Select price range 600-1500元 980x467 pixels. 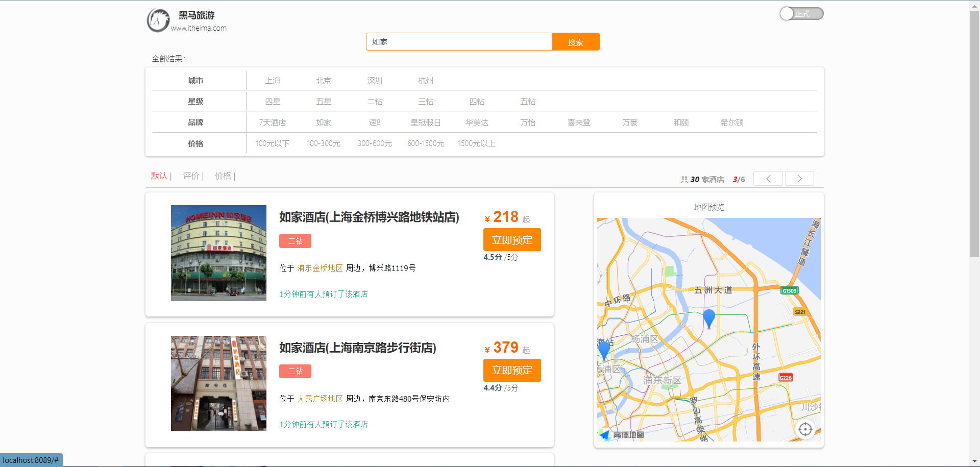point(426,143)
